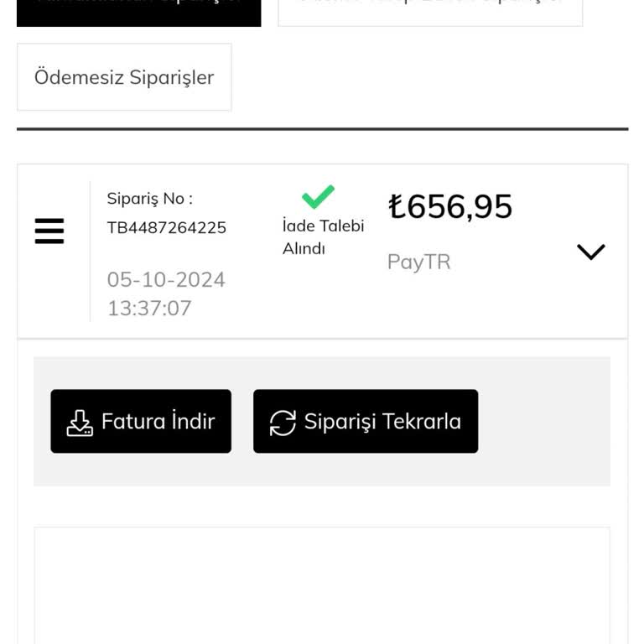
Task: Click order number TB4487264225
Action: point(166,227)
